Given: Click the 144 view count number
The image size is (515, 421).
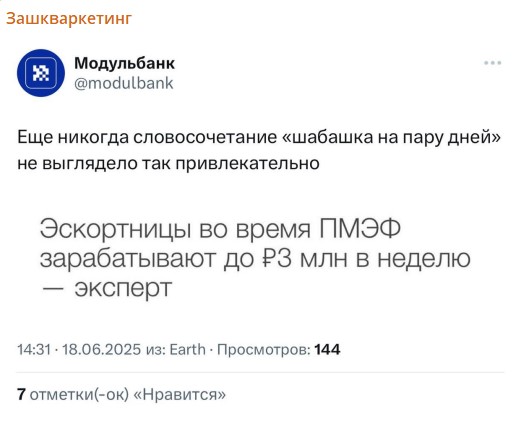Looking at the screenshot, I should (x=327, y=350).
